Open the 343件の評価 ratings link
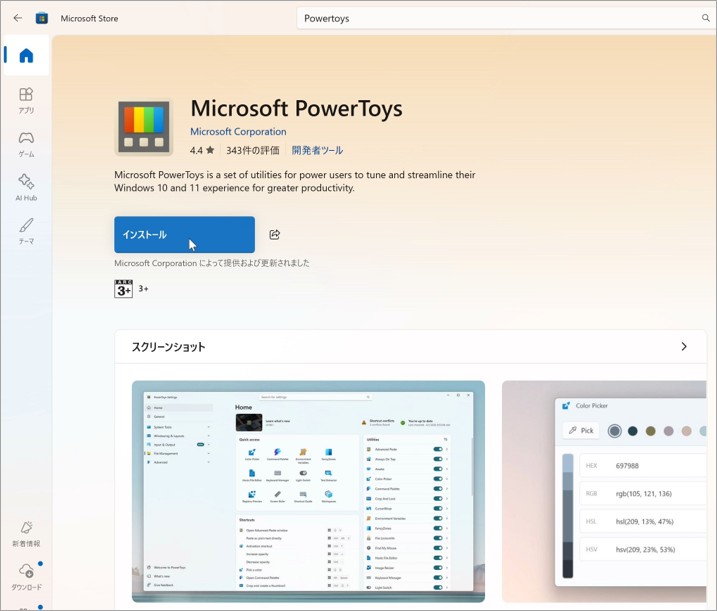717x611 pixels. [252, 150]
